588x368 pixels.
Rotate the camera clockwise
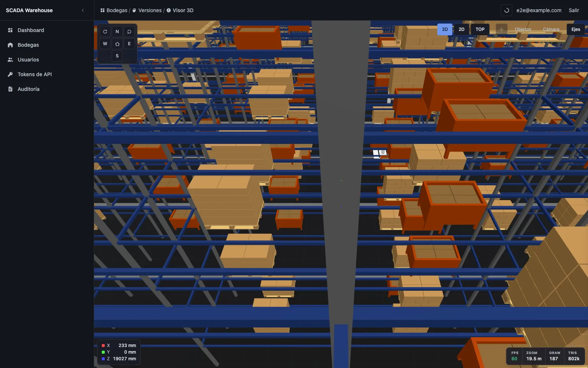point(105,32)
